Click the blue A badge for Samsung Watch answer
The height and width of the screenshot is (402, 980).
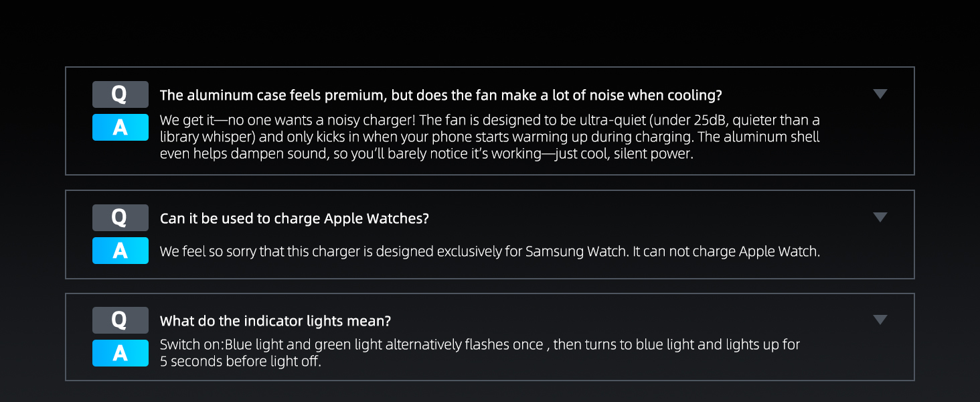(x=120, y=251)
